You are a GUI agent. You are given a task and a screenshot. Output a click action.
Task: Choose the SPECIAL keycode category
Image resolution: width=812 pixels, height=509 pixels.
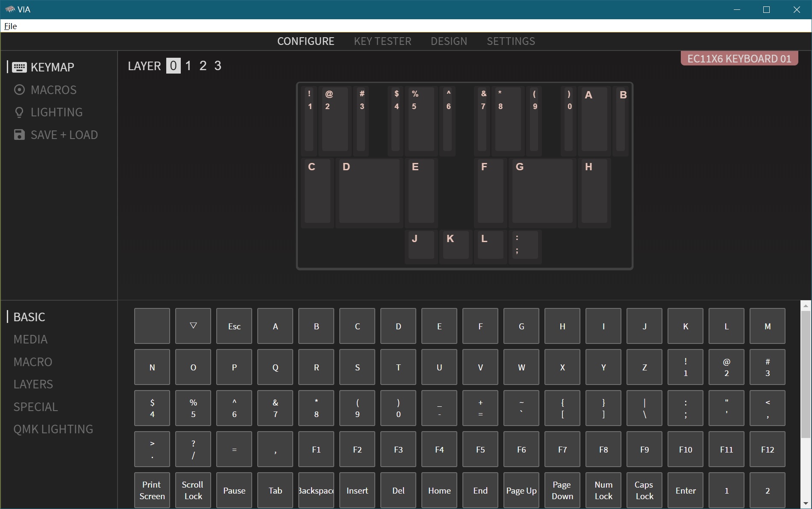click(35, 407)
